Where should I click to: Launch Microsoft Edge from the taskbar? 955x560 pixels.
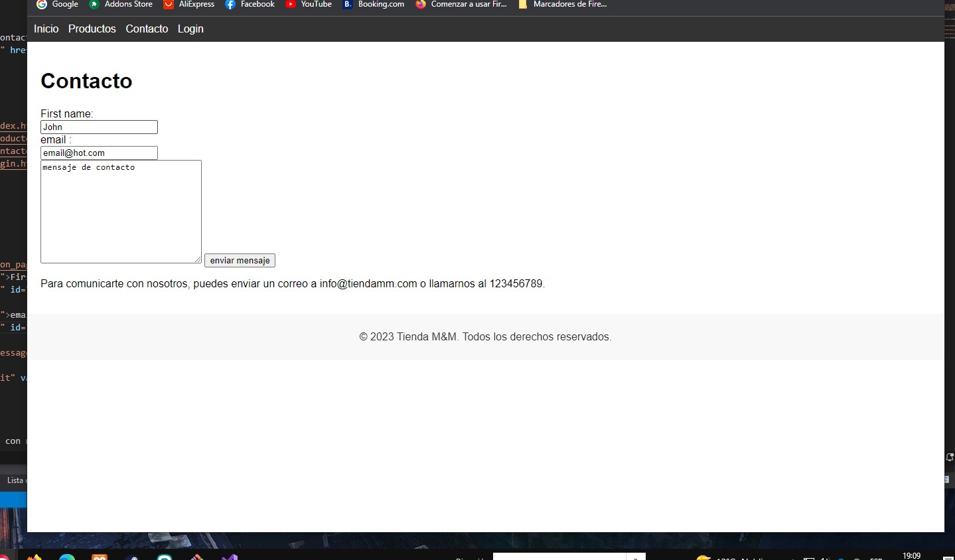(68, 557)
